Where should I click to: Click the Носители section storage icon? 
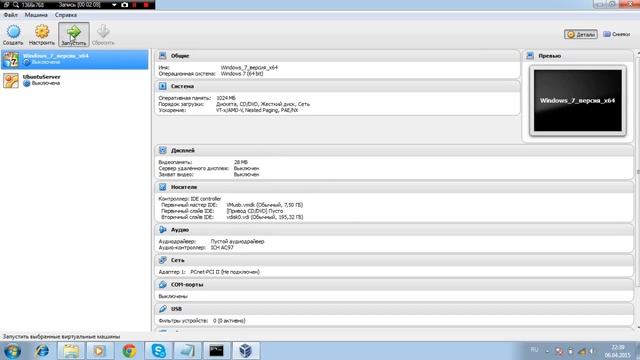[162, 187]
